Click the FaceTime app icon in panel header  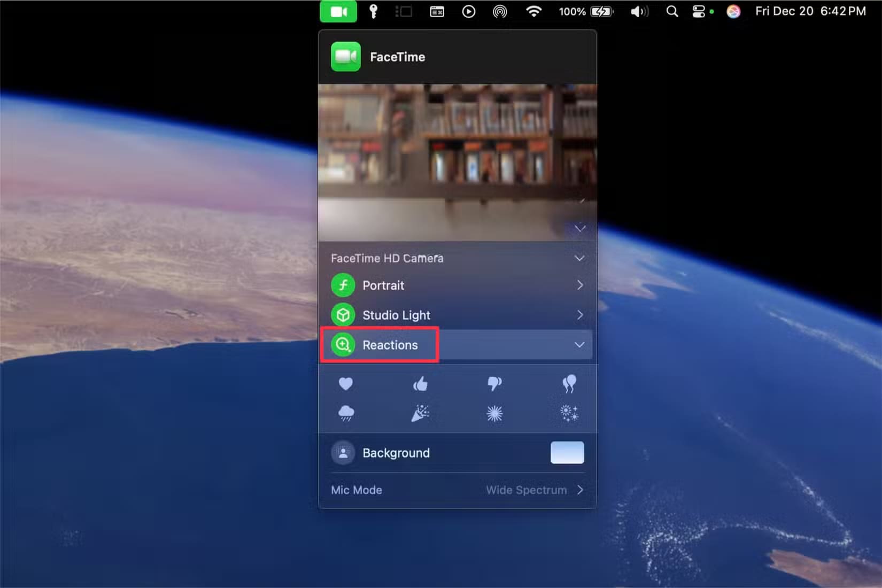coord(346,57)
